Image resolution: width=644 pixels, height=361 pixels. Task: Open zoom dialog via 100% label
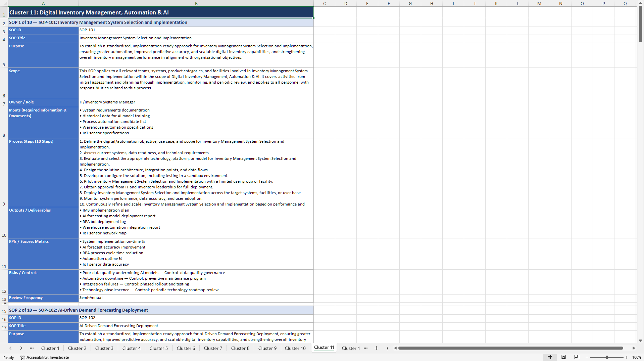(x=637, y=357)
